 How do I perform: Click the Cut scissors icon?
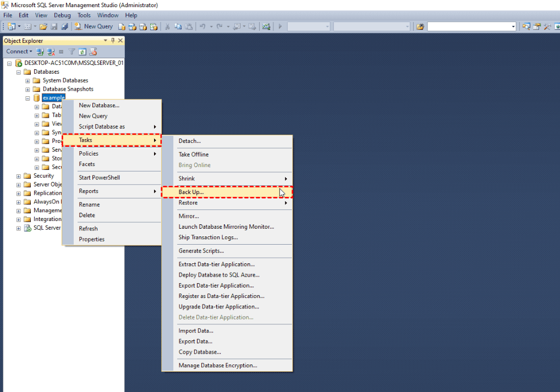pyautogui.click(x=167, y=26)
